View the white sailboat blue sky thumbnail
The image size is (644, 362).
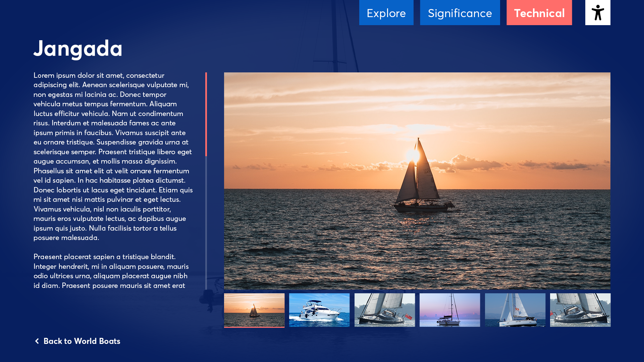point(515,310)
